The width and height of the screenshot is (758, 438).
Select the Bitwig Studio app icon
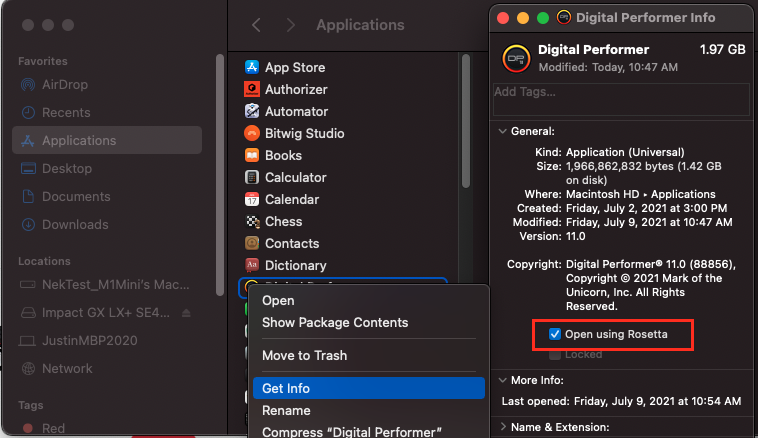coord(252,134)
